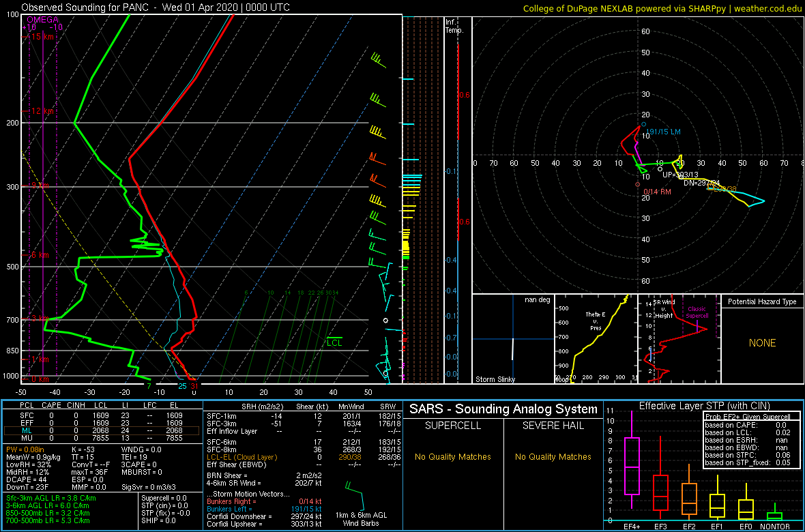Click the magenta 'OMEGA' label
Image resolution: width=805 pixels, height=532 pixels.
tap(42, 20)
